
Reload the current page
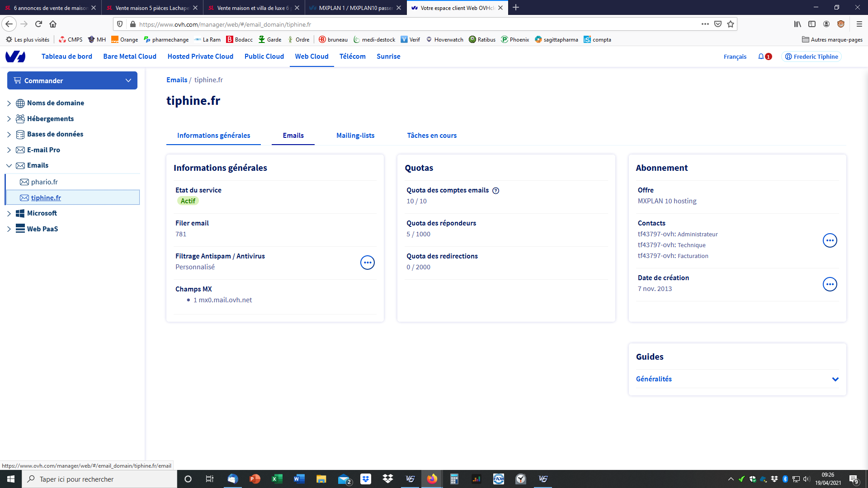click(x=38, y=24)
